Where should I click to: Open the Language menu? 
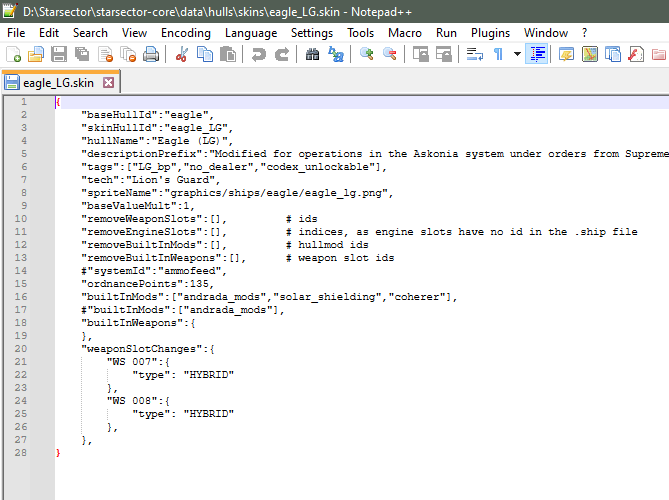[x=251, y=33]
